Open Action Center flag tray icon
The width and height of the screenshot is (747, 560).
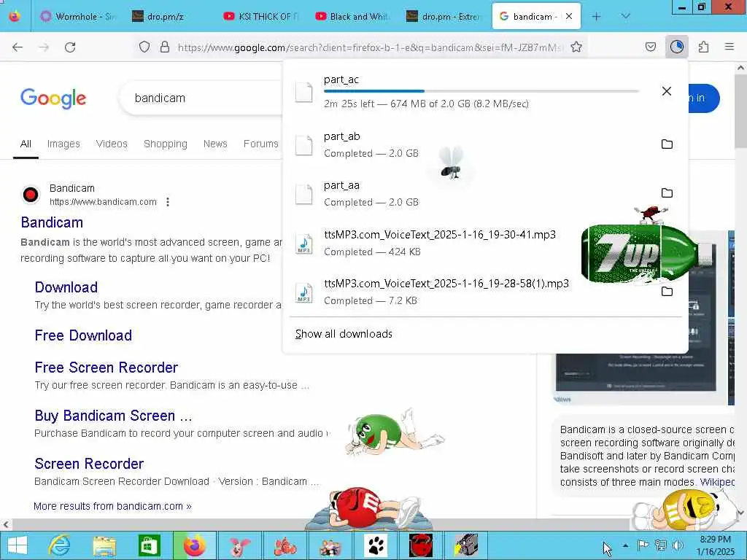coord(643,545)
